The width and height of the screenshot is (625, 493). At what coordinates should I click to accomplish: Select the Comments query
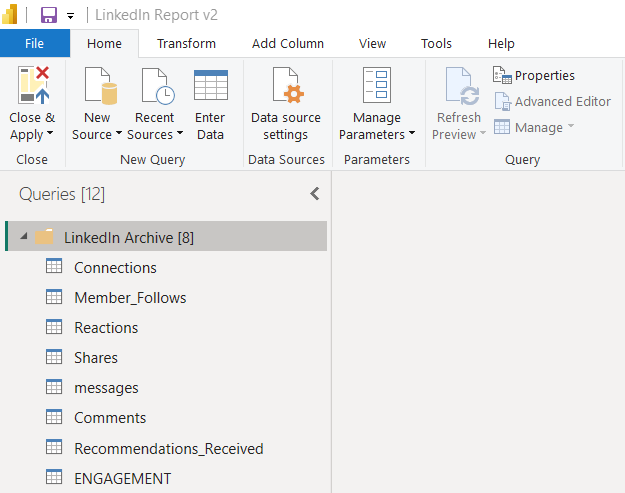coord(110,418)
